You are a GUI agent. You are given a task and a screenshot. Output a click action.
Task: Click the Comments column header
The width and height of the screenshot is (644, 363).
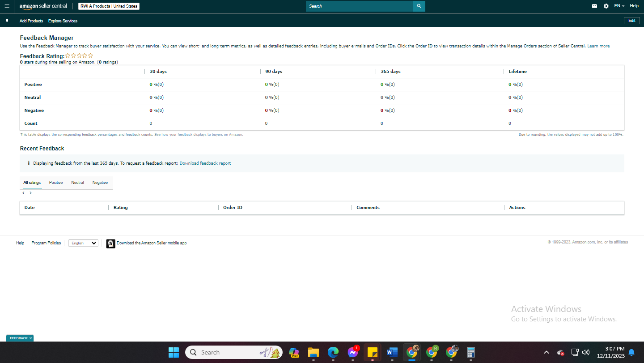click(x=368, y=208)
